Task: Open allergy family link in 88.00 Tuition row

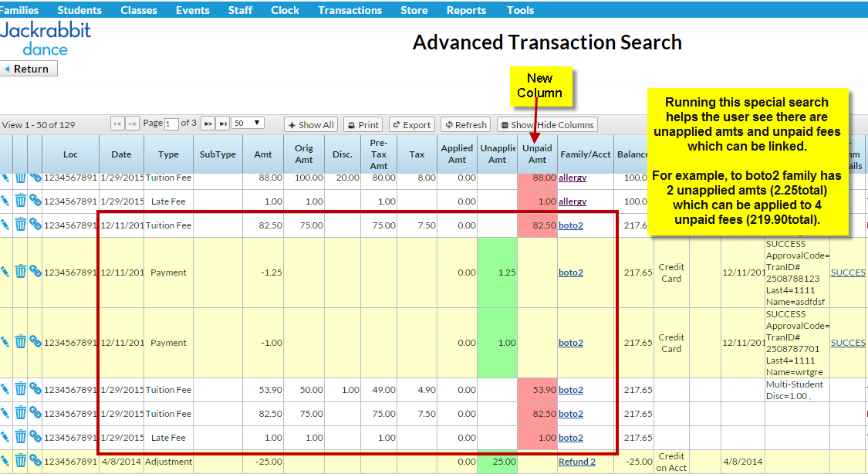Action: (x=572, y=178)
